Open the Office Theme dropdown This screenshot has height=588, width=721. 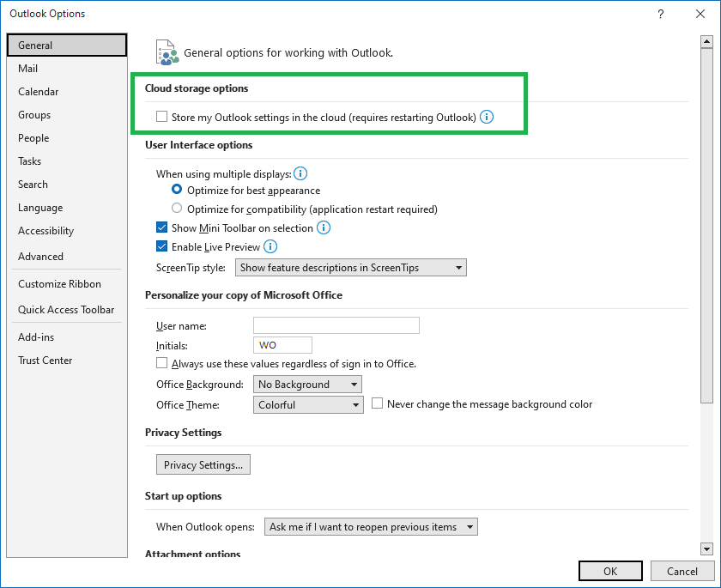pyautogui.click(x=308, y=405)
